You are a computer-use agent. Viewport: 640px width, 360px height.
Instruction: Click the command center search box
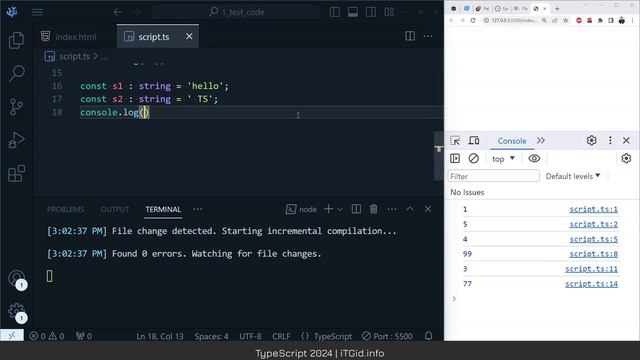coord(235,12)
